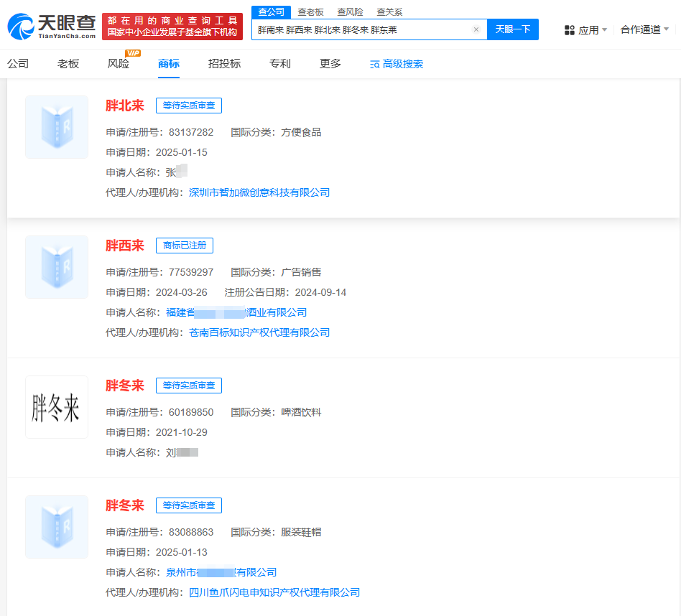Click the VIP badge above 风险
681x616 pixels.
132,53
